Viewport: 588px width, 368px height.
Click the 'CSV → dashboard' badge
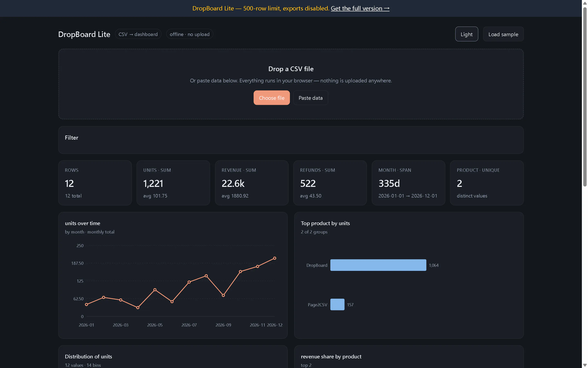pos(138,34)
